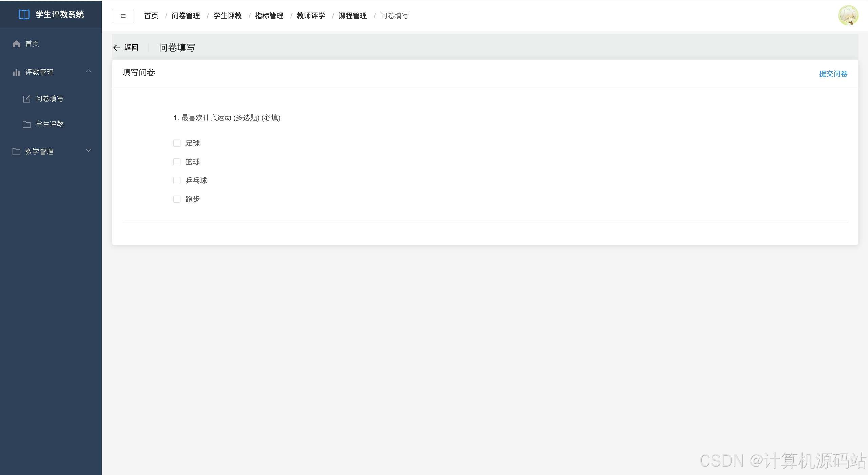Check the 足球 option
868x475 pixels.
(x=177, y=143)
